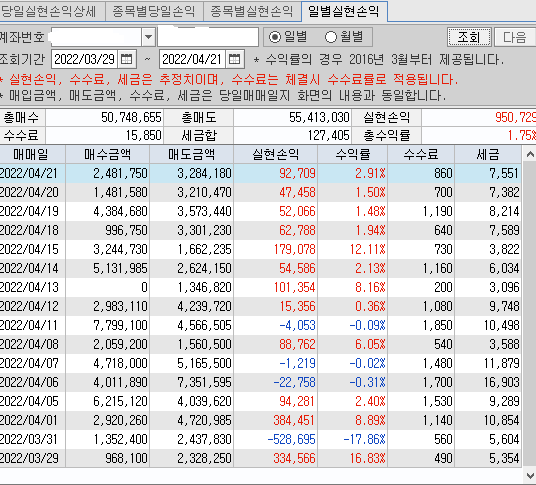Click the commission value 1,850
The width and height of the screenshot is (536, 485).
(x=438, y=325)
